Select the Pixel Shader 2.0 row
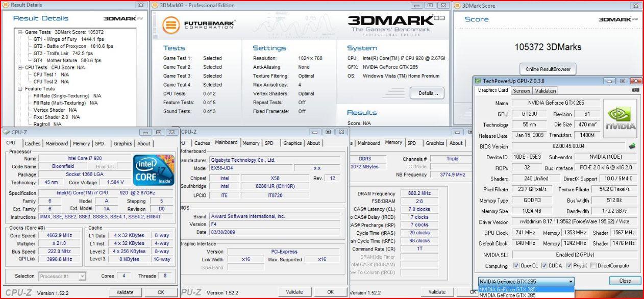 pos(58,117)
